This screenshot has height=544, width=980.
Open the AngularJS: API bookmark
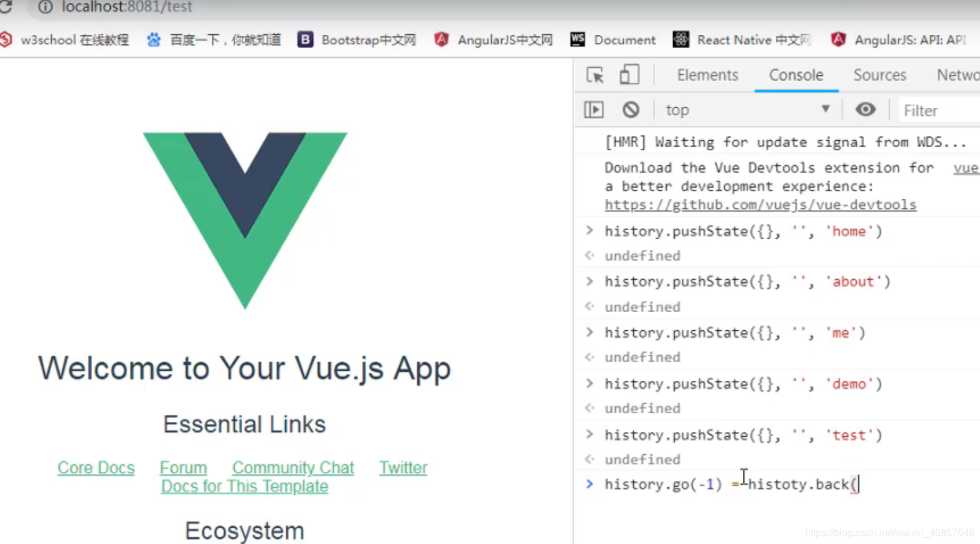898,40
